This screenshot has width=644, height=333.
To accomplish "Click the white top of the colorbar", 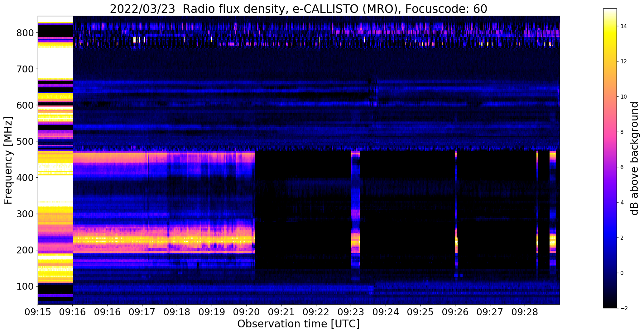I will 610,11.
